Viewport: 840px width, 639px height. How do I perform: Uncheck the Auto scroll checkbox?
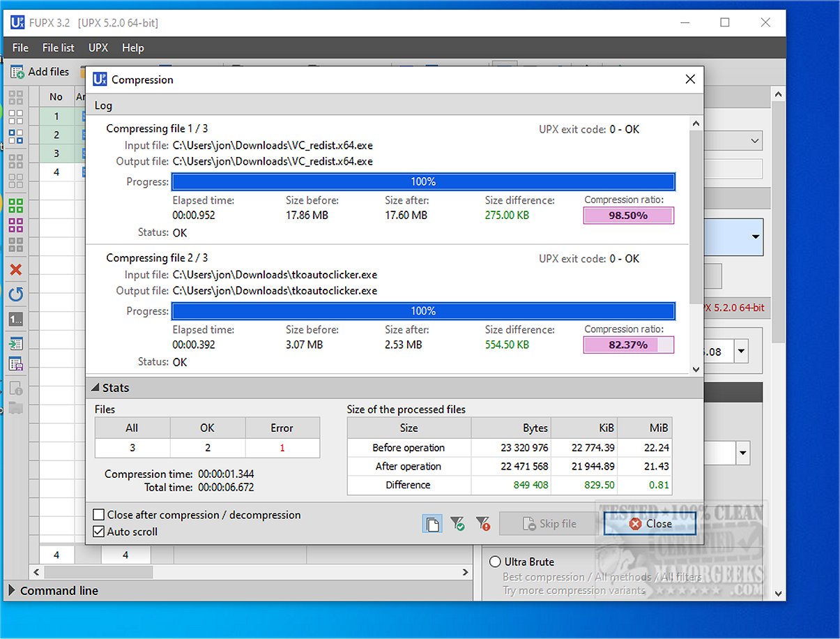[x=99, y=532]
